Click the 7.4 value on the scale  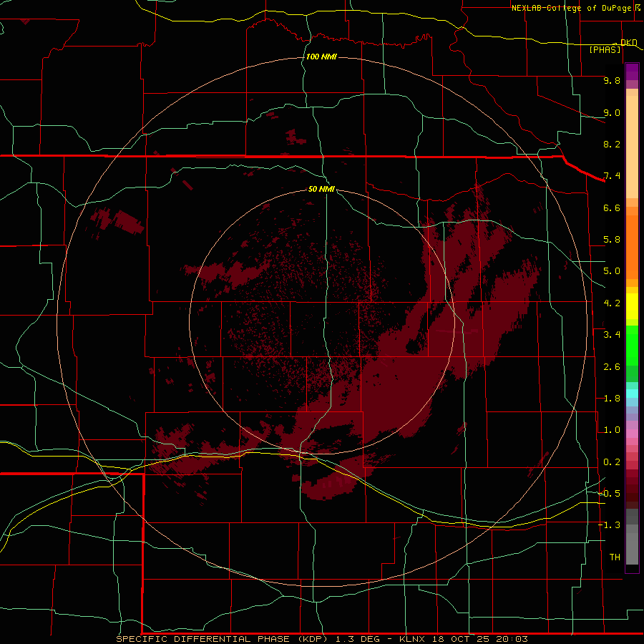[x=612, y=176]
